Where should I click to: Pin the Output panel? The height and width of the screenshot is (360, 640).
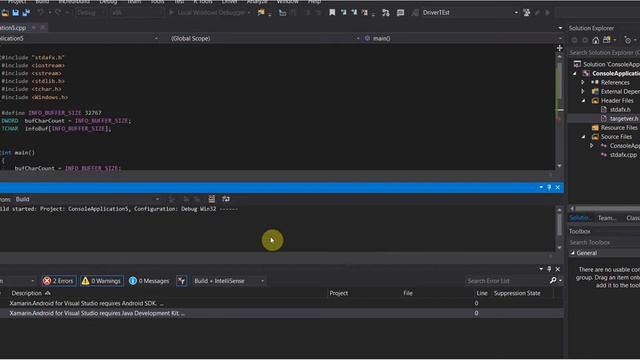click(x=549, y=187)
